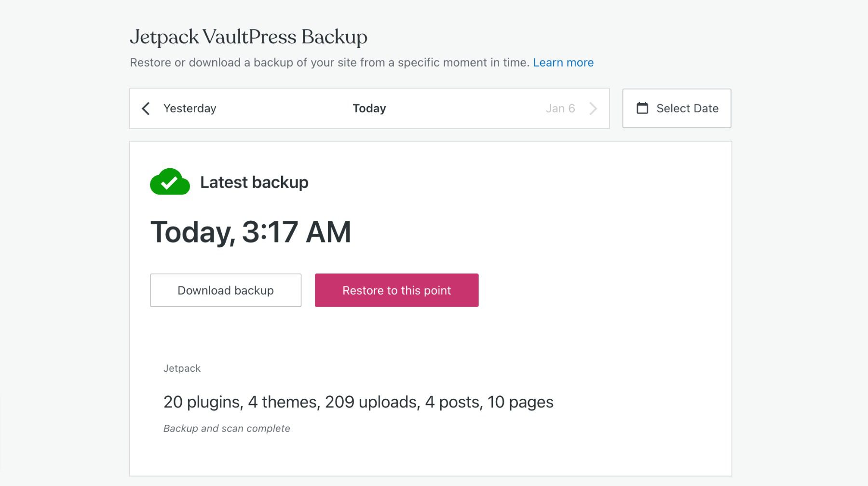Image resolution: width=868 pixels, height=486 pixels.
Task: Click the right chevron next to Jan 6
Action: (x=594, y=108)
